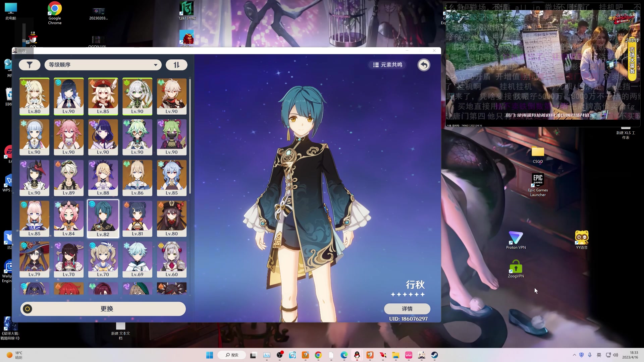This screenshot has height=362, width=644.
Task: Open QQ penguin icon on taskbar
Action: tap(357, 355)
